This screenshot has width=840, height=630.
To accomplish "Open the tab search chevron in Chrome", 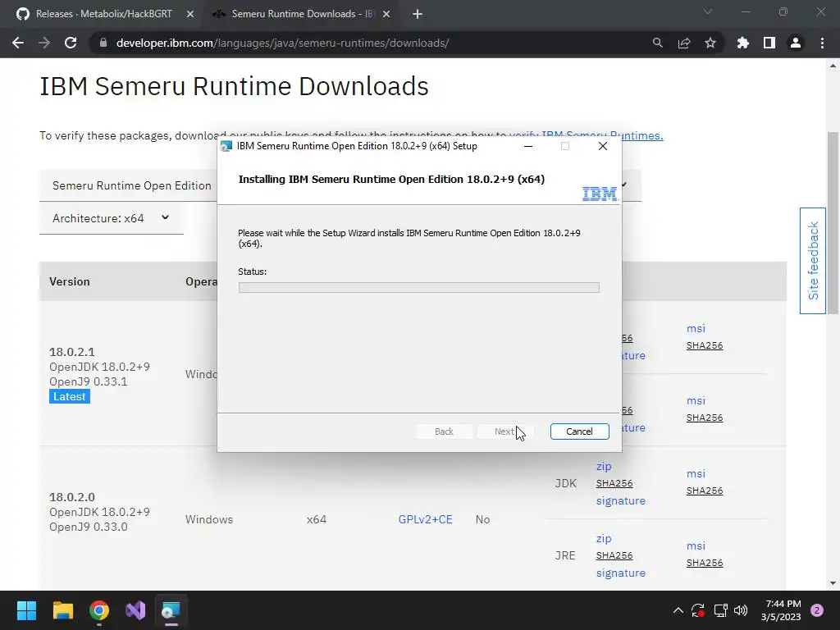I will [708, 11].
